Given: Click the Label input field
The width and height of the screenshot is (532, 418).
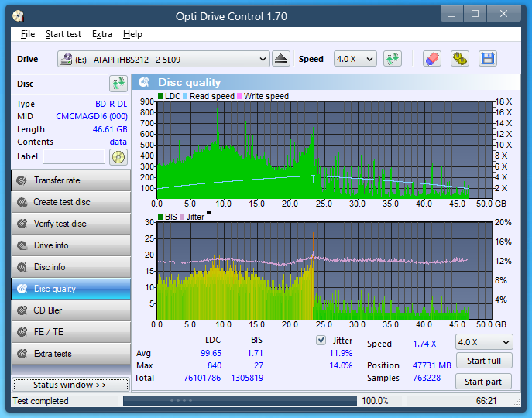Looking at the screenshot, I should click(74, 157).
